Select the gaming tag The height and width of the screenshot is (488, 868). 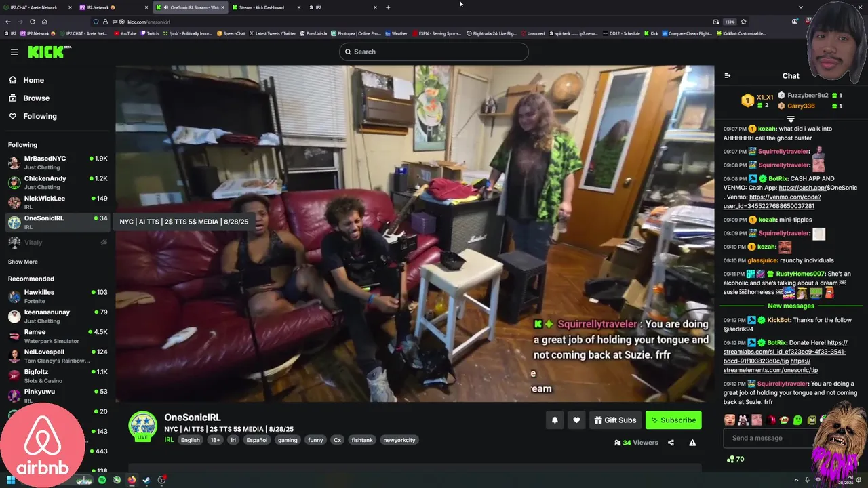click(288, 440)
